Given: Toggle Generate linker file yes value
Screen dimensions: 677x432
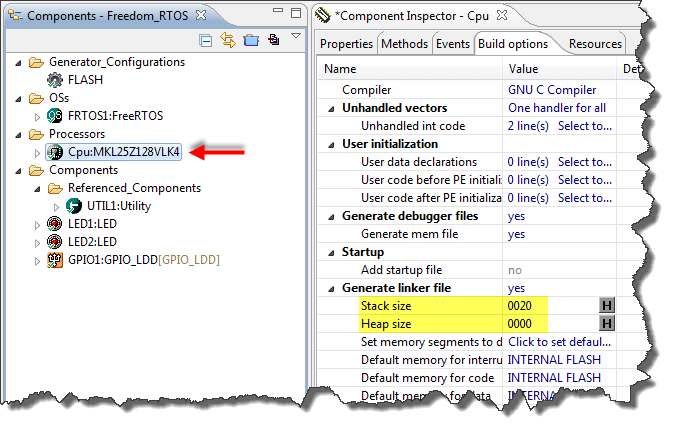Looking at the screenshot, I should point(516,288).
